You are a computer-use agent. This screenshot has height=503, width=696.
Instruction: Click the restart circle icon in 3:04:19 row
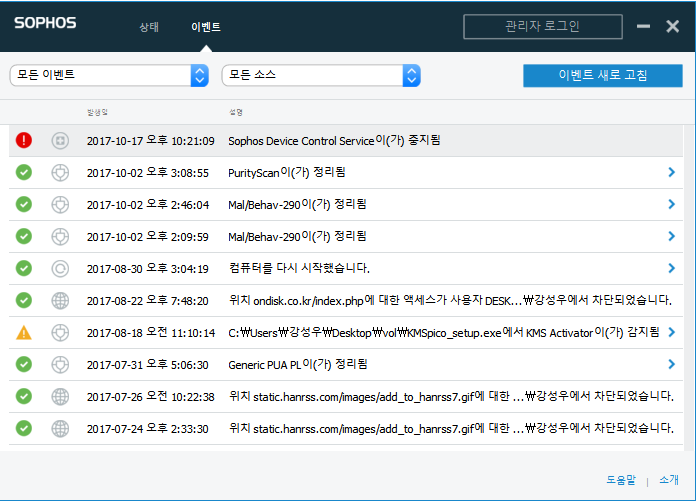click(60, 269)
